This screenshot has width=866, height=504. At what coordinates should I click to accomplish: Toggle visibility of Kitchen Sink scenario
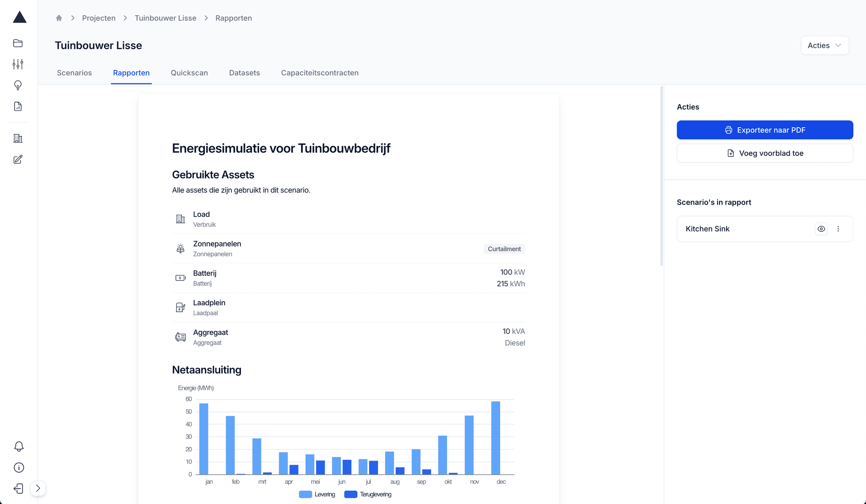[x=821, y=229]
